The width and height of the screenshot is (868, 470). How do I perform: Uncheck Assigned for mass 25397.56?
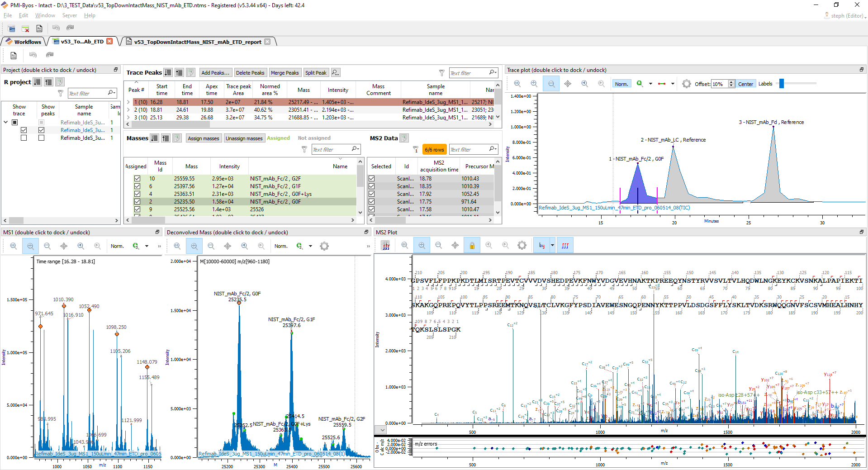tap(137, 186)
